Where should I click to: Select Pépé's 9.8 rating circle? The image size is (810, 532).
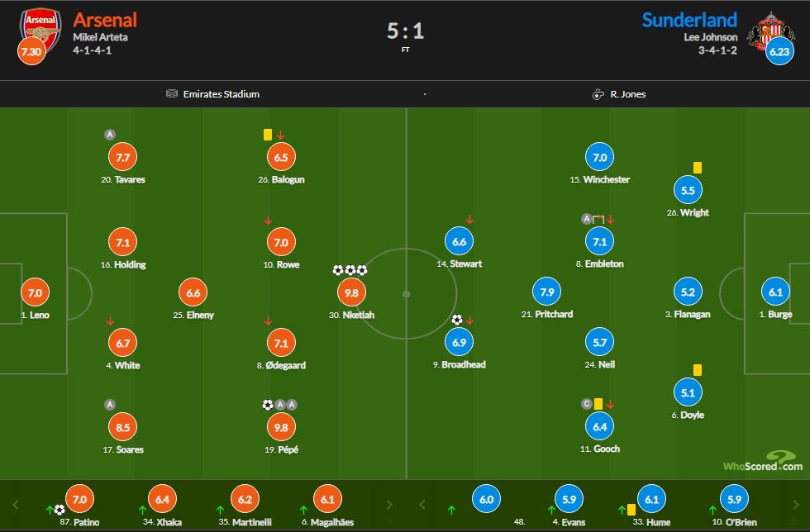[281, 427]
